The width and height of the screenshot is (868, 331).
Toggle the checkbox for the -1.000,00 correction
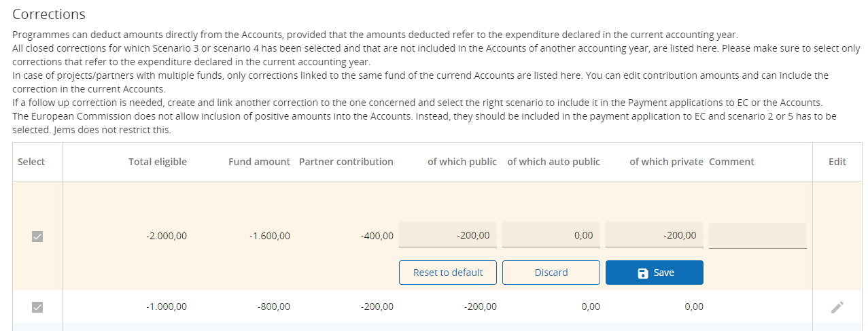point(37,307)
